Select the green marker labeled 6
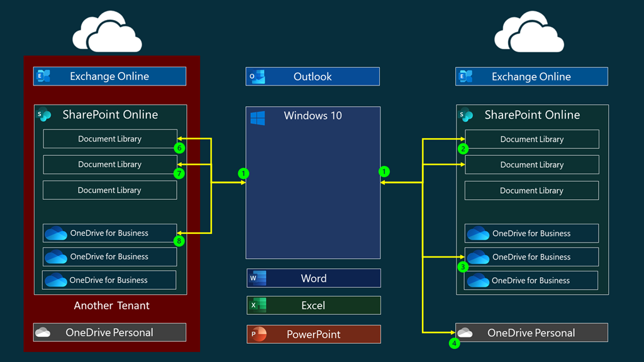 click(179, 148)
